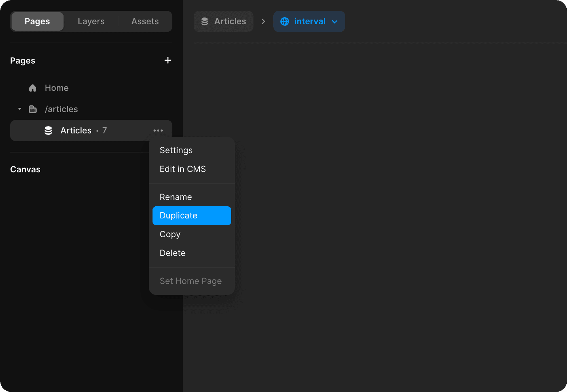Click the Home page house icon

coord(33,88)
